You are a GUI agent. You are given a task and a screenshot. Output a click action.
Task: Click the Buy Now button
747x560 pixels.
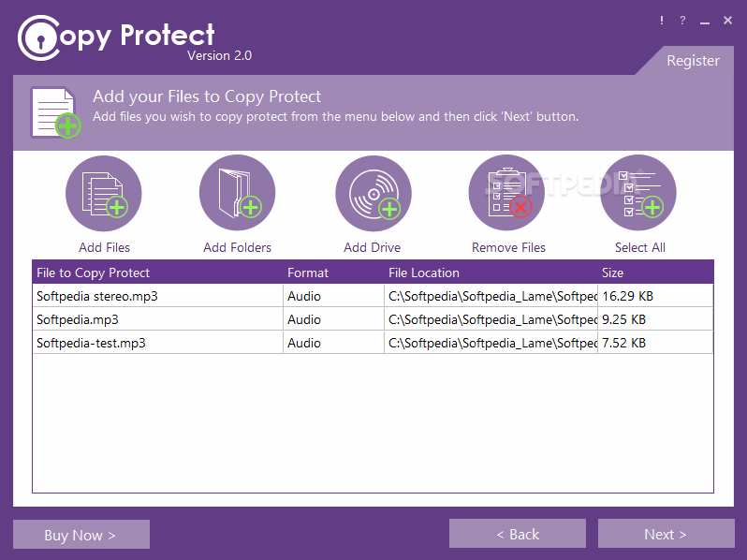tap(81, 535)
